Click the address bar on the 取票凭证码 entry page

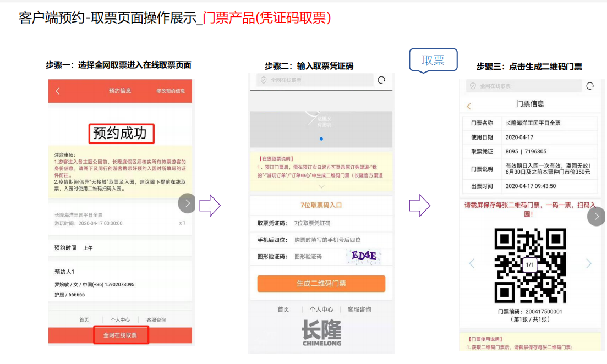315,80
